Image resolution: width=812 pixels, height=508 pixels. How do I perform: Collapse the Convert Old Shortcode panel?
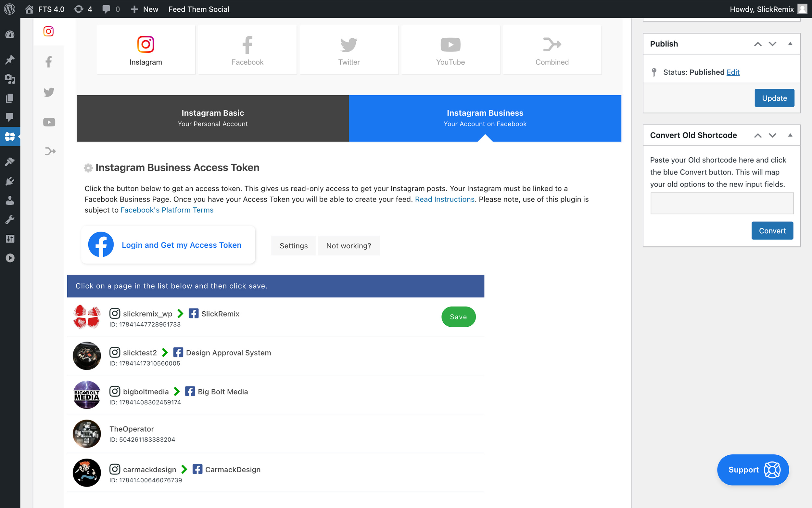(x=790, y=135)
